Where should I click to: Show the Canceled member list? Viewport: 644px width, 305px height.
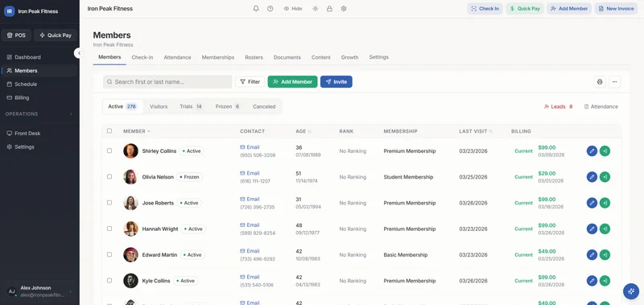[264, 106]
